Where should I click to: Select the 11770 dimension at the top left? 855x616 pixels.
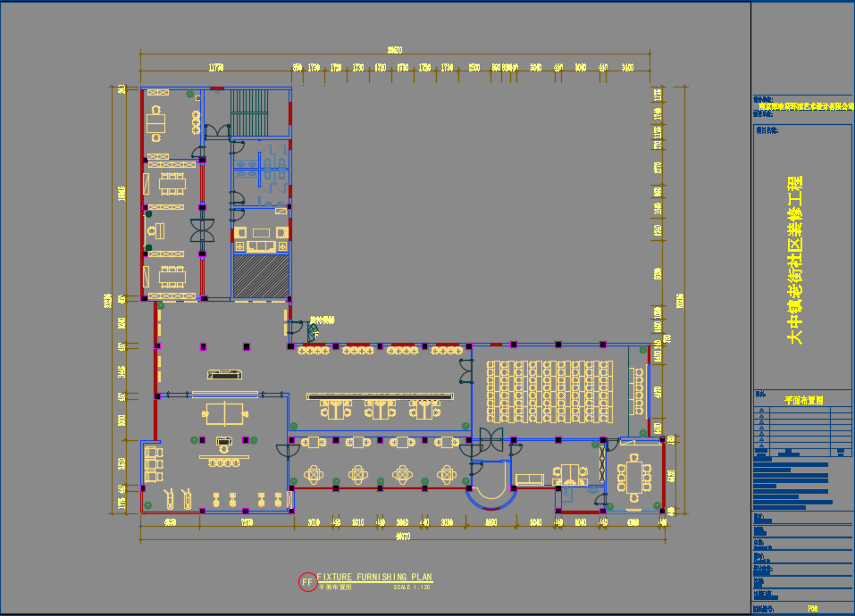(215, 67)
